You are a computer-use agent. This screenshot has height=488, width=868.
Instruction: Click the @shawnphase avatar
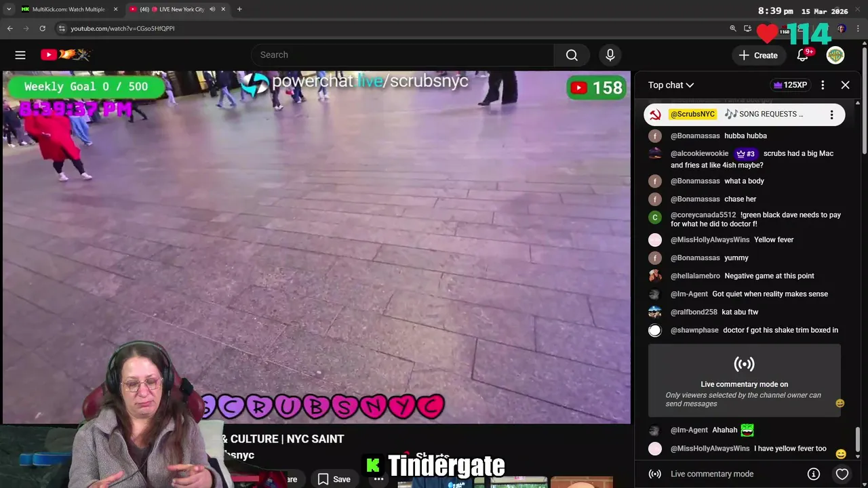[654, 330]
